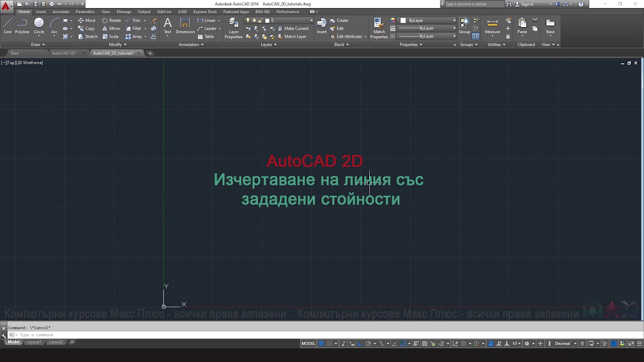644x362 pixels.
Task: Expand the Layers panel
Action: point(269,44)
